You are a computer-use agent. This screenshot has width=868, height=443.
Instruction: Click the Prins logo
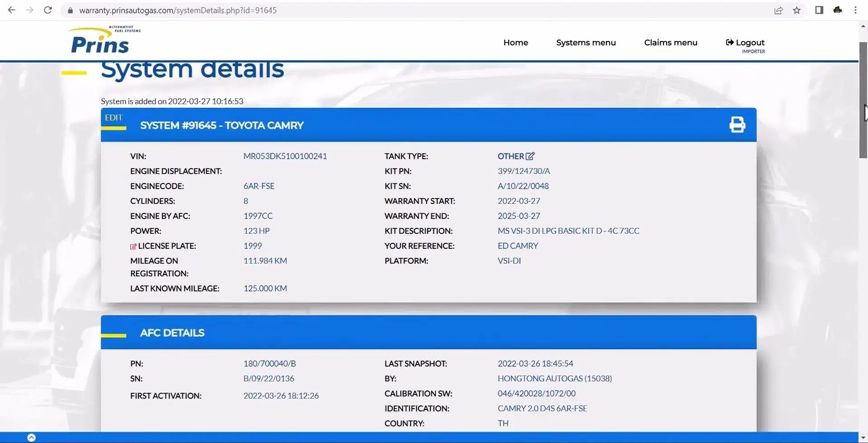pyautogui.click(x=104, y=39)
